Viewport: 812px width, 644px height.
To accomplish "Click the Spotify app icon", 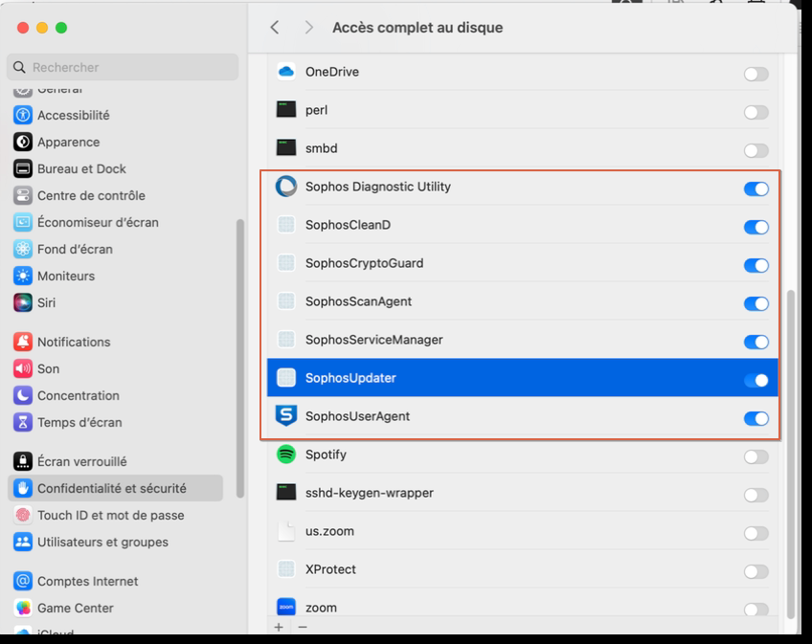I will [x=286, y=455].
